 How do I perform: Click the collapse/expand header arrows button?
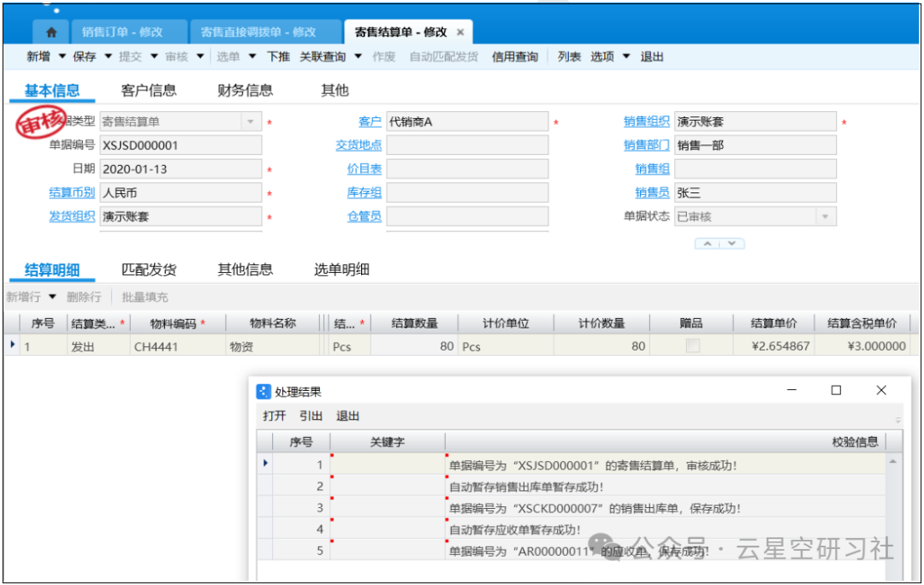(719, 244)
